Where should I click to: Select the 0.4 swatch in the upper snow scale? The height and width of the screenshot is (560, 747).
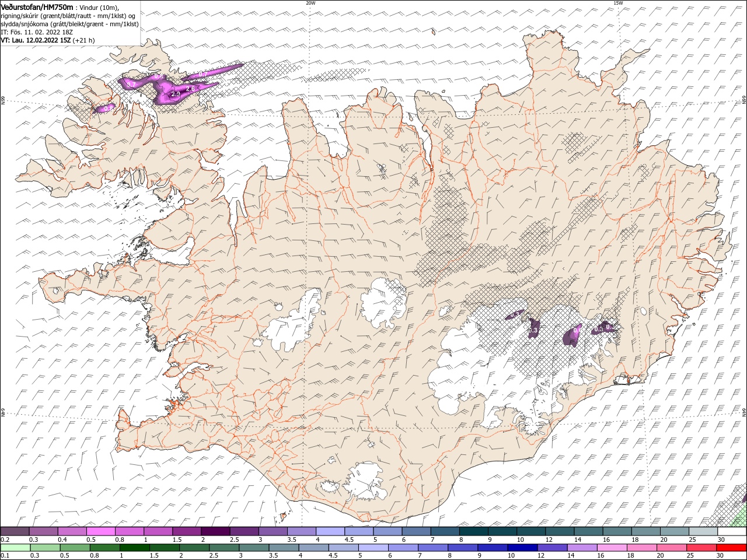pyautogui.click(x=72, y=531)
